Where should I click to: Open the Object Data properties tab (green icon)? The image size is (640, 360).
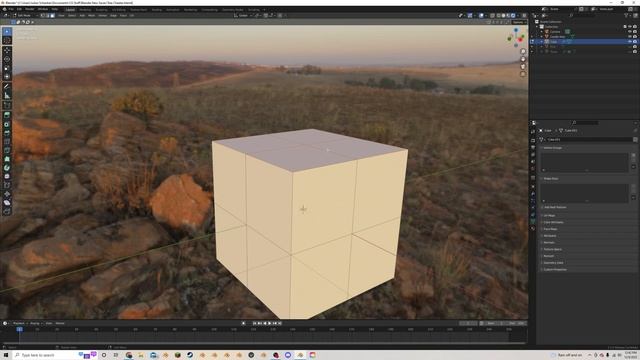533,222
